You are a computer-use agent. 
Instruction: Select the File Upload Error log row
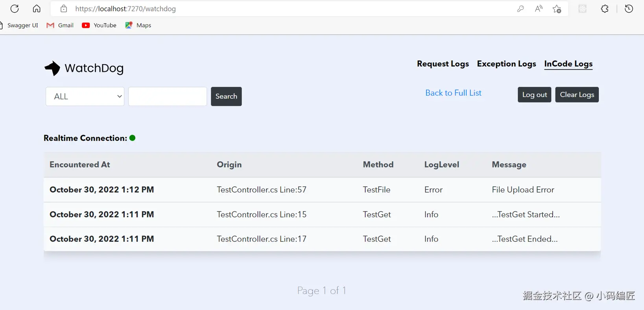pyautogui.click(x=322, y=190)
